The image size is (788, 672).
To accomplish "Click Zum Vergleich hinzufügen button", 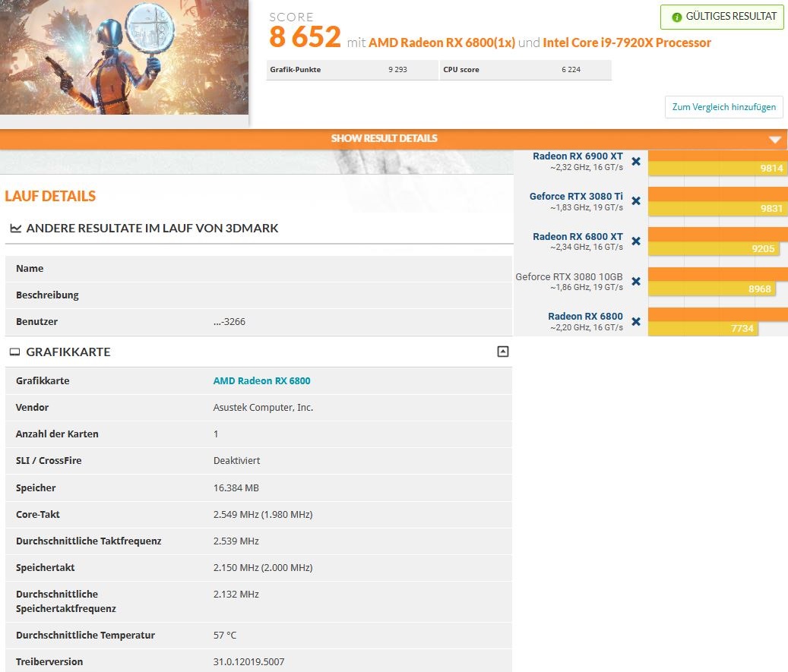I will (x=723, y=107).
